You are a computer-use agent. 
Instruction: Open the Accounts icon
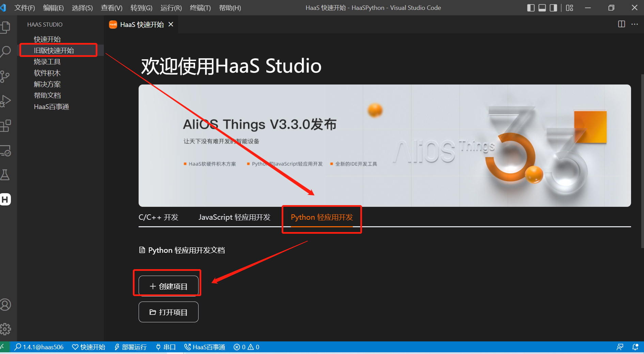pos(5,305)
